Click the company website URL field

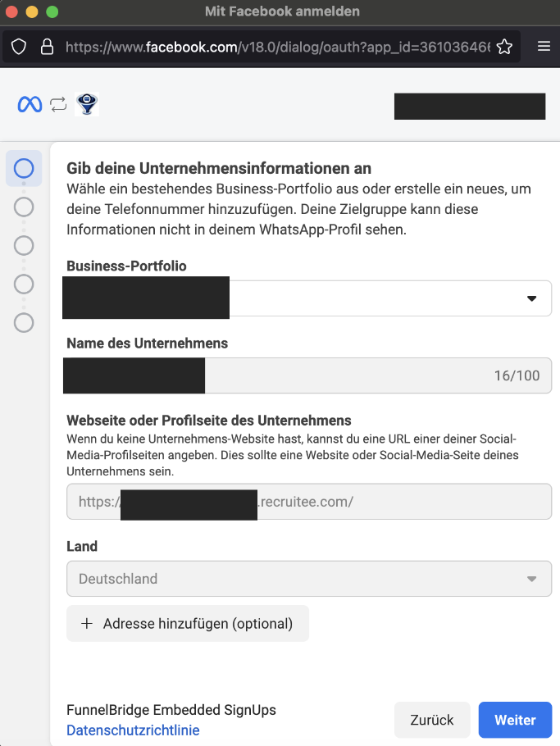pos(402,502)
